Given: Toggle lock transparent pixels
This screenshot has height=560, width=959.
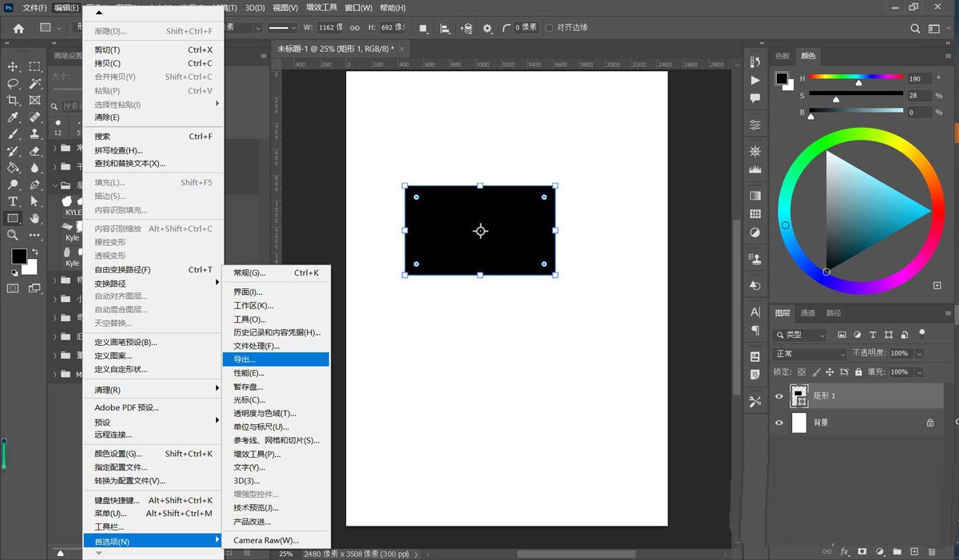Looking at the screenshot, I should click(802, 372).
